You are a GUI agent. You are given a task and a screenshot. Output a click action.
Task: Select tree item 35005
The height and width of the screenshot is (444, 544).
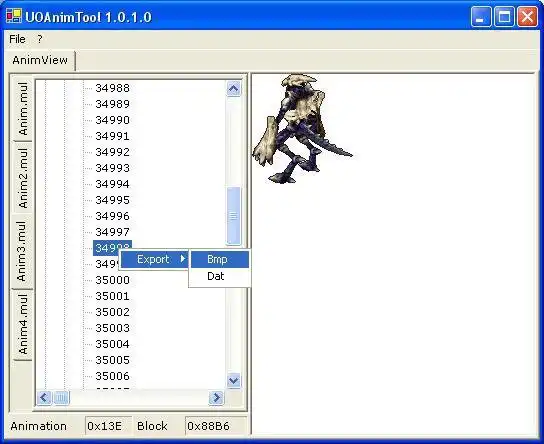tap(112, 360)
